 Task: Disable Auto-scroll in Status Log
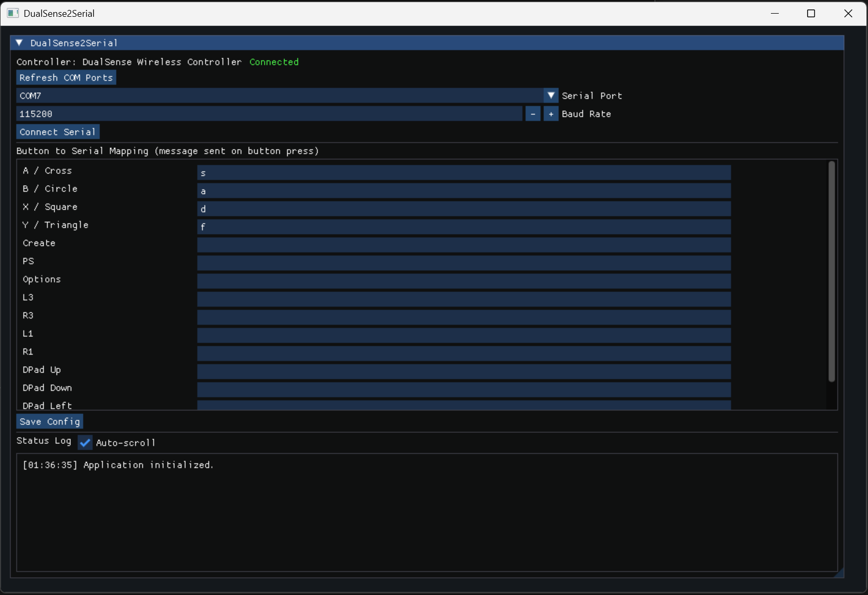click(x=84, y=442)
